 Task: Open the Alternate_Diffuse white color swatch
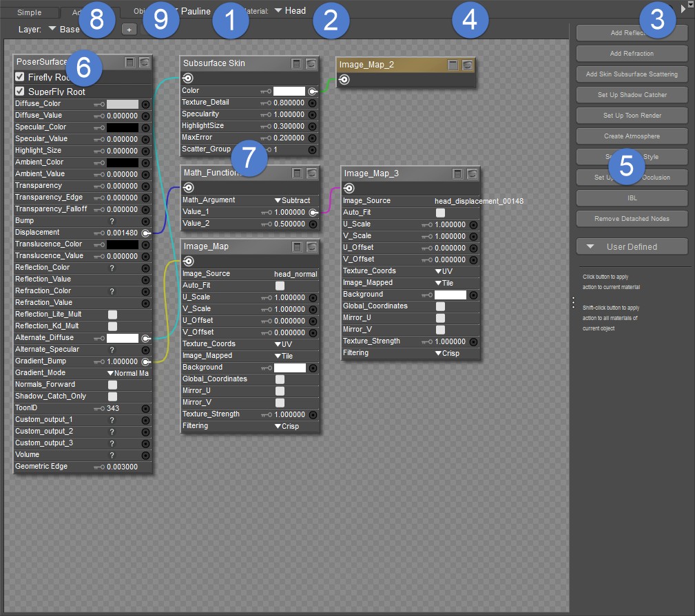click(x=123, y=338)
